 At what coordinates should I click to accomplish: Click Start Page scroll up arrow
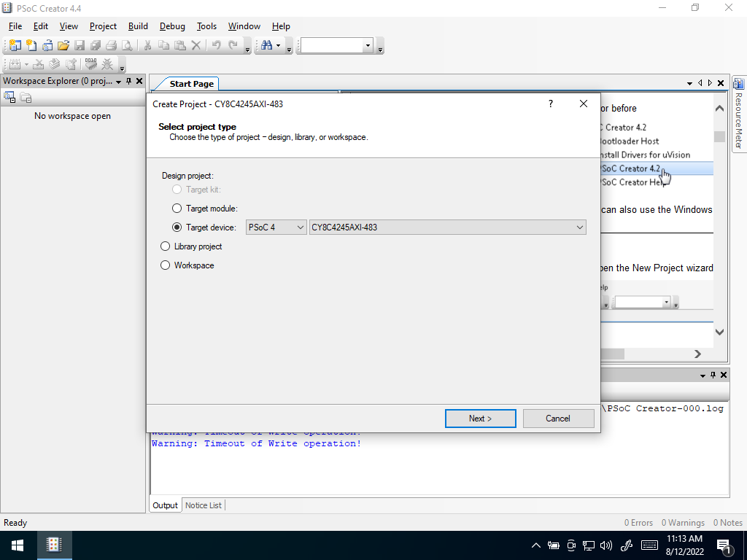[720, 109]
